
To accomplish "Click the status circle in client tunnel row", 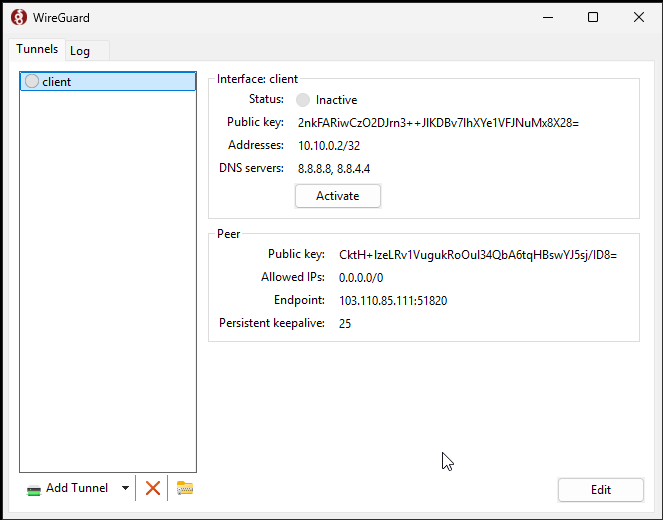I will [x=32, y=81].
